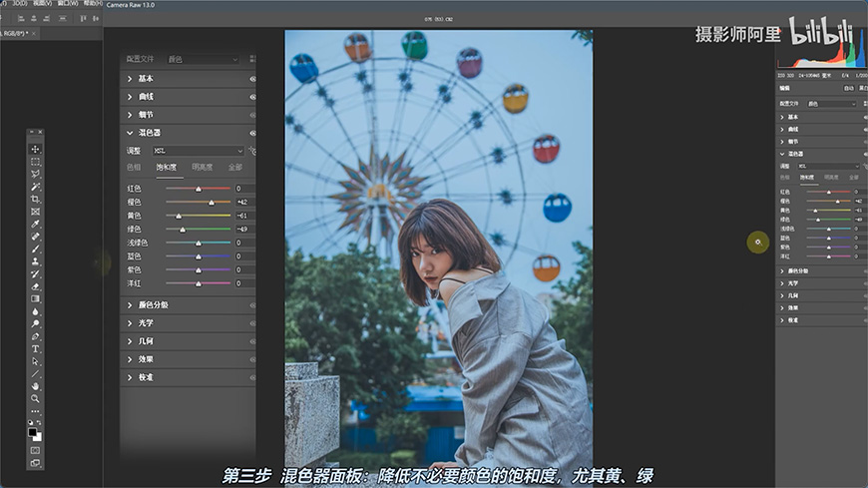Select the Rectangular Marquee tool
This screenshot has height=488, width=868.
coord(36,162)
